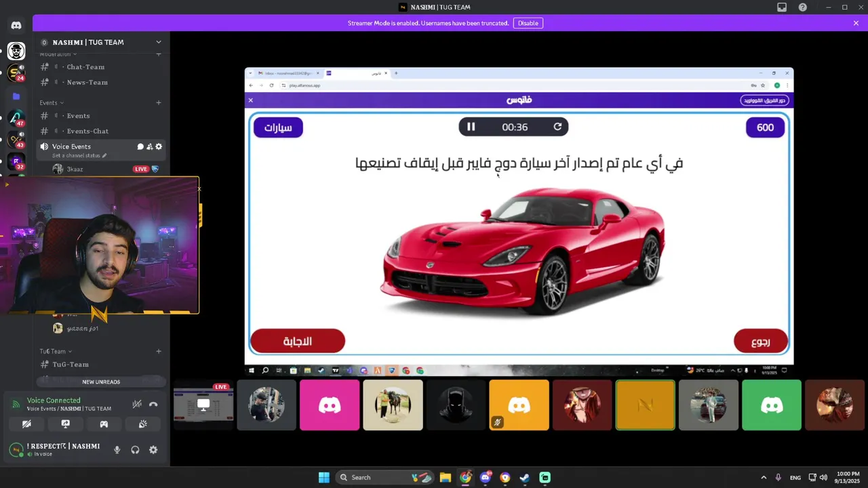The height and width of the screenshot is (488, 868).
Task: Open the News-Team channel
Action: 102,82
